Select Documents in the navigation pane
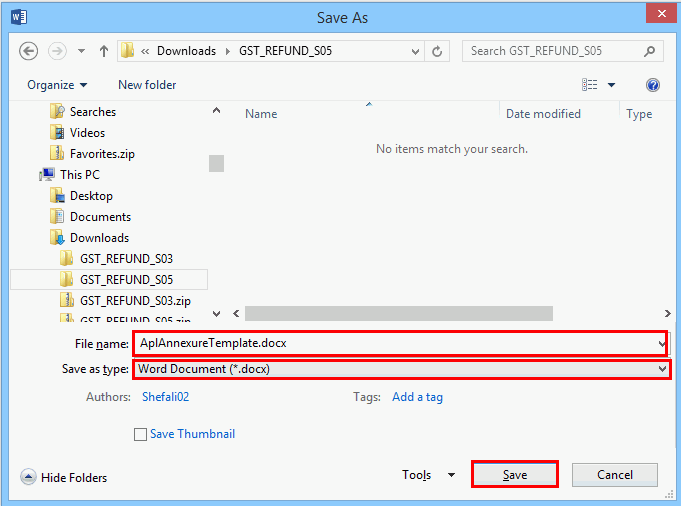This screenshot has height=506, width=681. (x=100, y=217)
